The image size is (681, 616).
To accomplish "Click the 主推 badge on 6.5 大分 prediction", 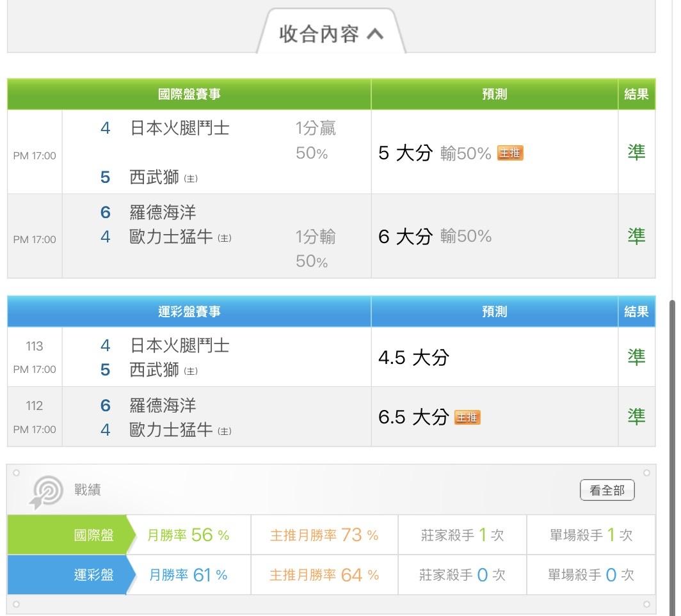I will tap(467, 418).
